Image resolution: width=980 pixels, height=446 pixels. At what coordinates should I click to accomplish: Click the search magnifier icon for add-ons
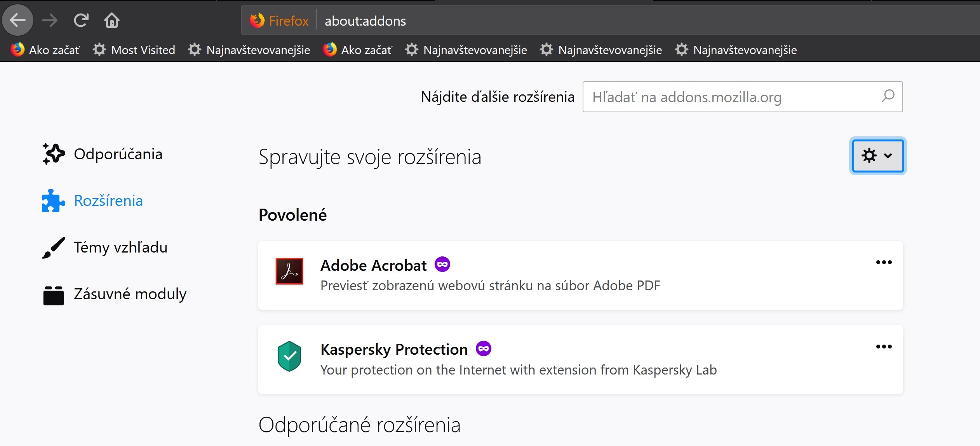[888, 96]
